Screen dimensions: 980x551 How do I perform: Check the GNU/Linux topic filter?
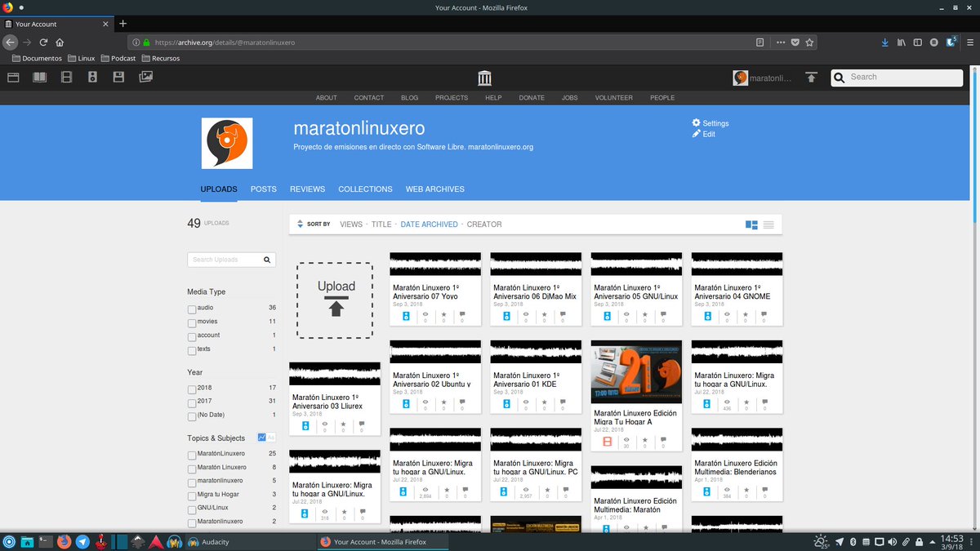click(192, 509)
